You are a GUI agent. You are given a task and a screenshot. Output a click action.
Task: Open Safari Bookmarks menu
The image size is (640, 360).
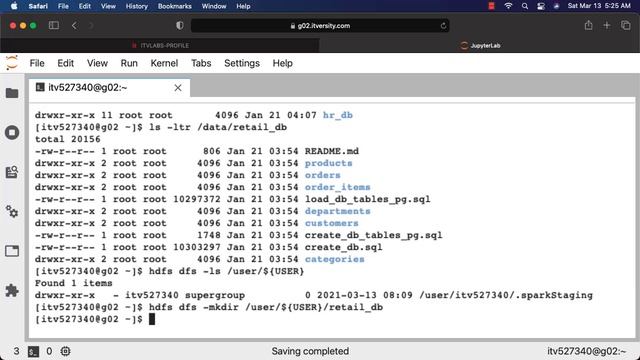click(x=175, y=6)
